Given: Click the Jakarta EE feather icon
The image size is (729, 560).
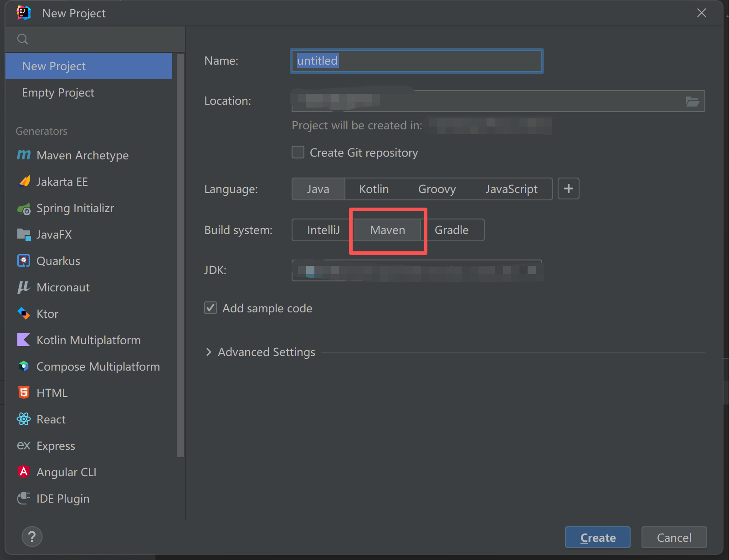Looking at the screenshot, I should pyautogui.click(x=24, y=181).
